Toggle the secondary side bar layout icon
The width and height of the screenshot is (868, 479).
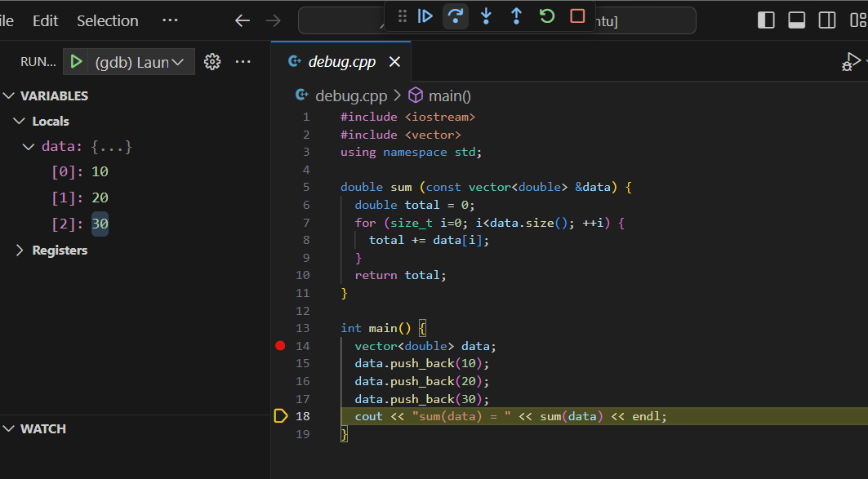827,20
